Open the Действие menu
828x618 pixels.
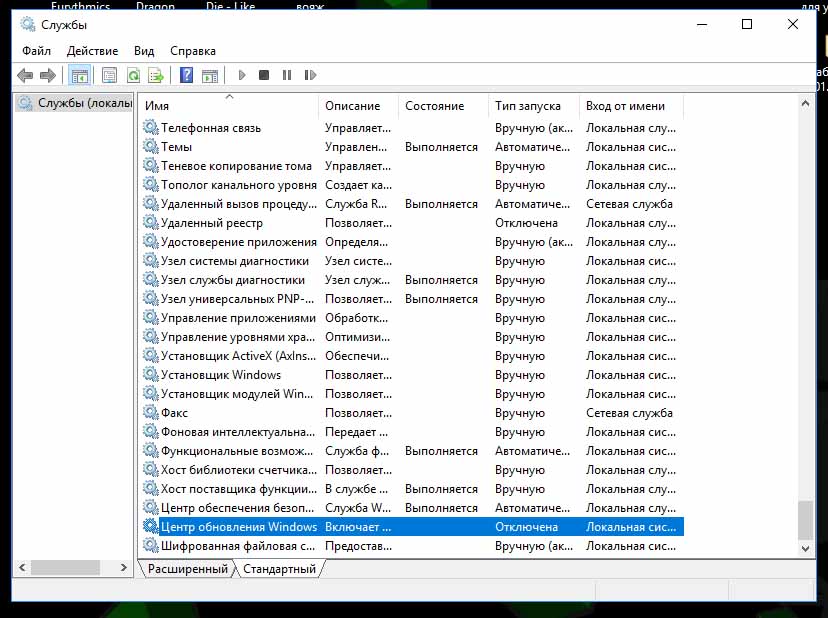(92, 51)
